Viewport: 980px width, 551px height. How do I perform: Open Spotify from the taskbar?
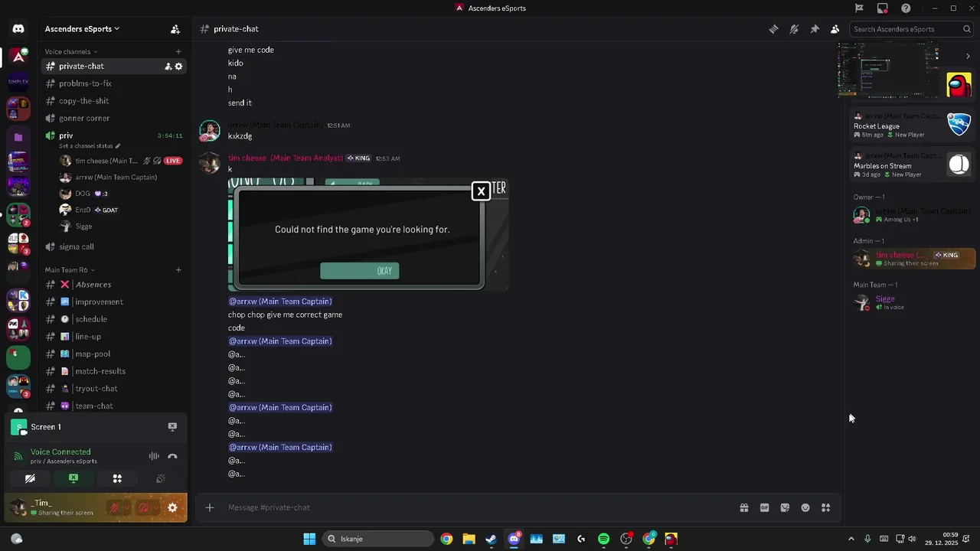point(603,539)
